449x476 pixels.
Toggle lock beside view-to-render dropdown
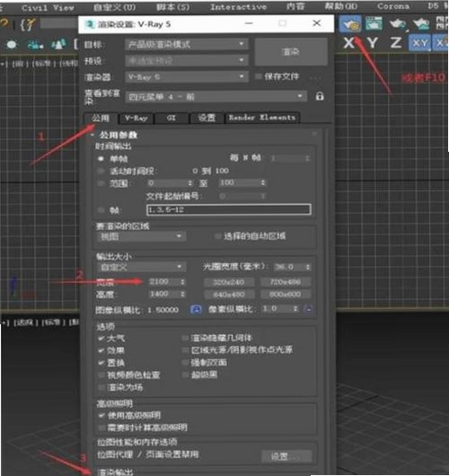[x=320, y=96]
